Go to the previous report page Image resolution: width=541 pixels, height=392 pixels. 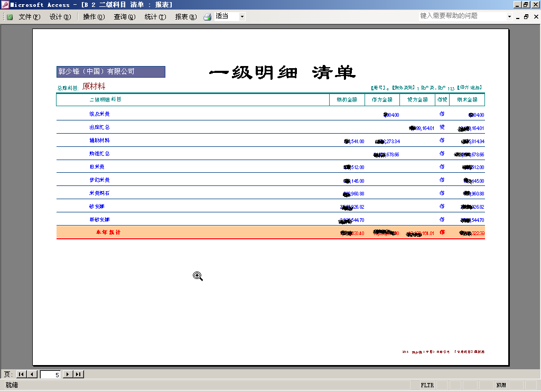(32, 374)
